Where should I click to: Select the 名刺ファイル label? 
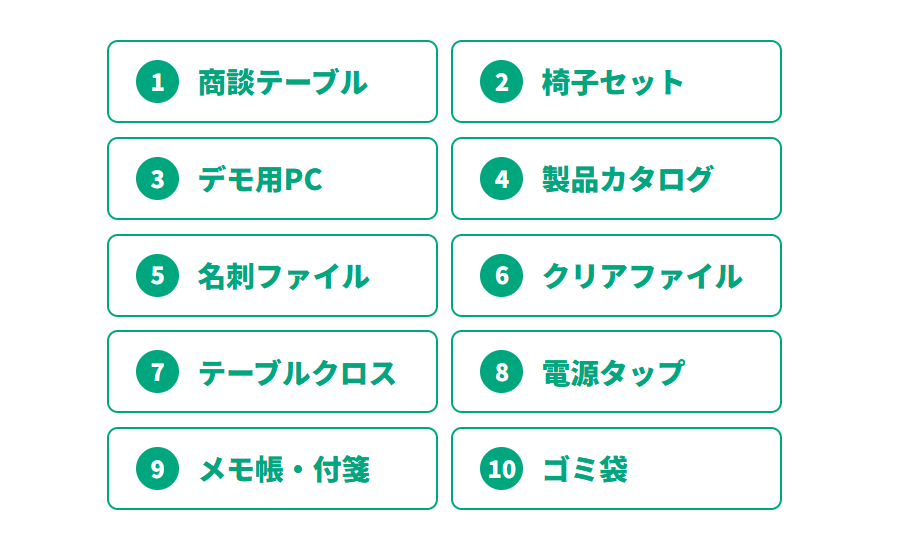pos(283,275)
